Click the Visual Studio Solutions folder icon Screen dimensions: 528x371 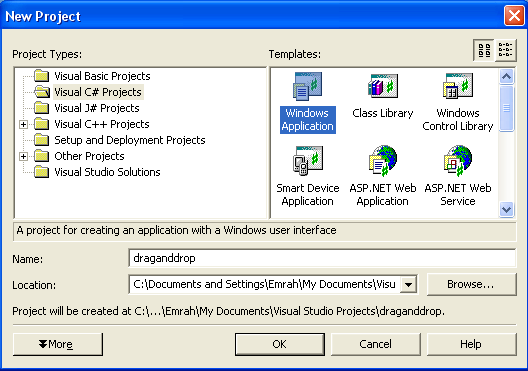coord(42,172)
